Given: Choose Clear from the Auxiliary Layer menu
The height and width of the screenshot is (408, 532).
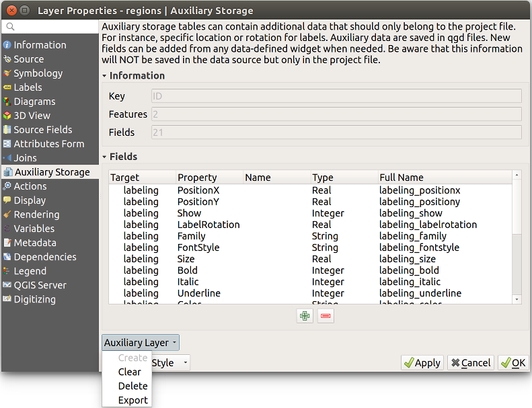Looking at the screenshot, I should click(130, 372).
